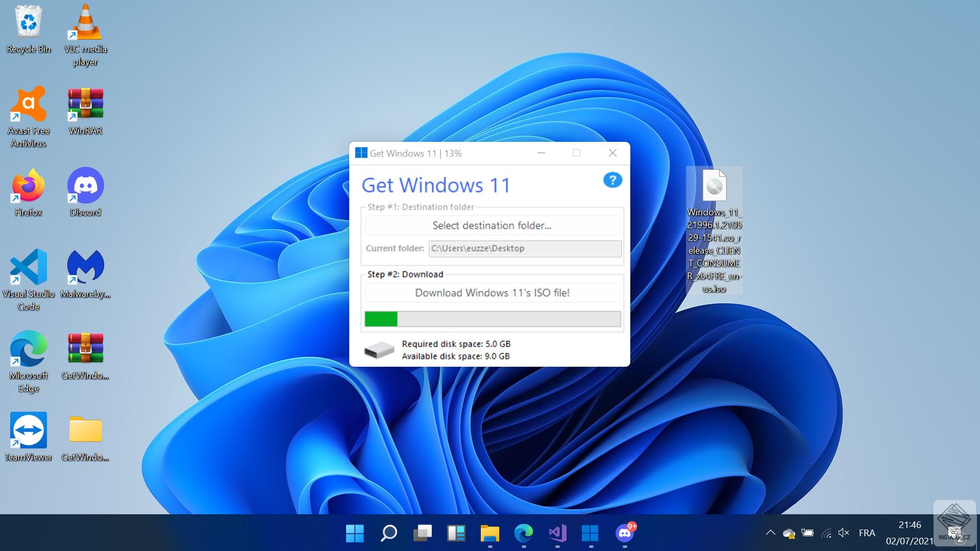The image size is (980, 551).
Task: Open the network Wi-Fi tray icon
Action: 826,533
